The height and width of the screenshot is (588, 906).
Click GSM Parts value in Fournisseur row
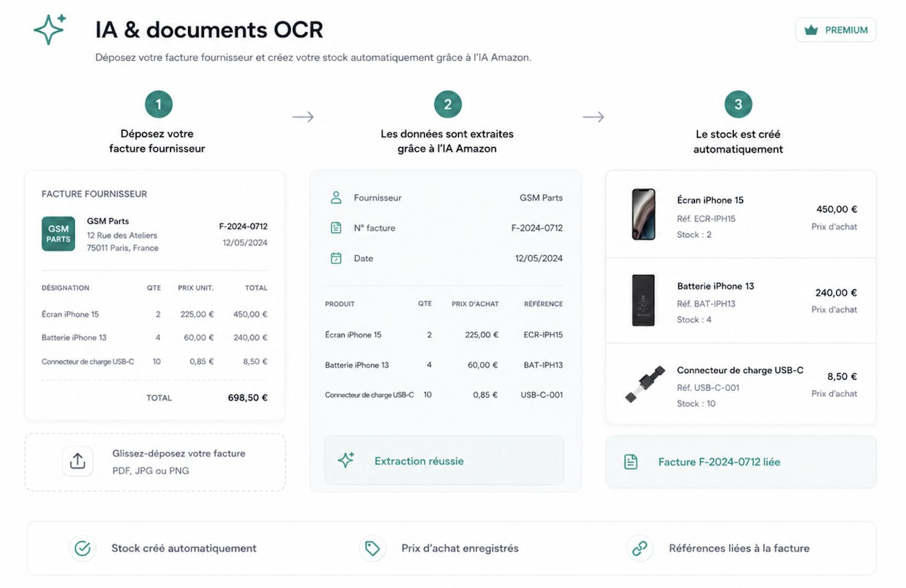tap(541, 198)
